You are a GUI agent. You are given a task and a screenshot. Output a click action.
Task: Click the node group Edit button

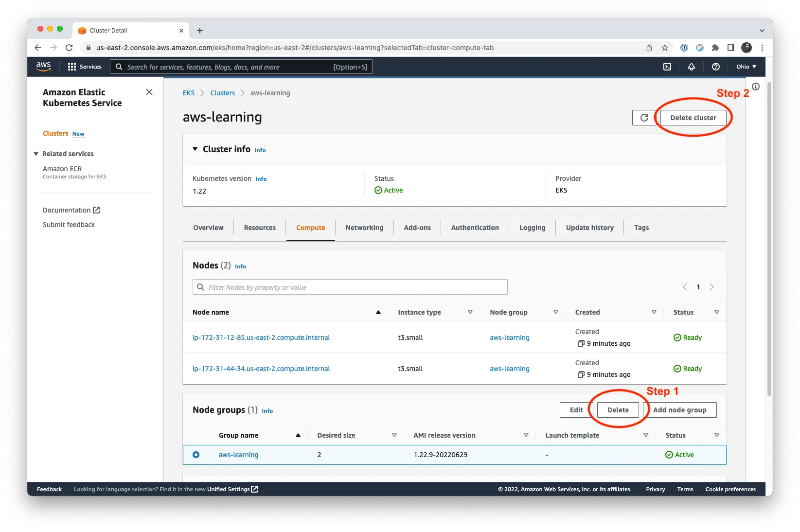pos(576,410)
